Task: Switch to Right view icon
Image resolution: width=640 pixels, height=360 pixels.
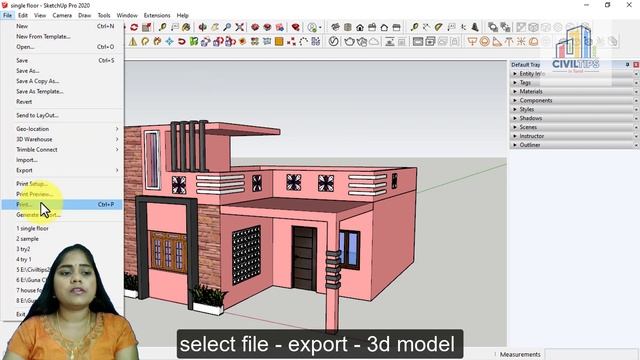Action: click(372, 27)
